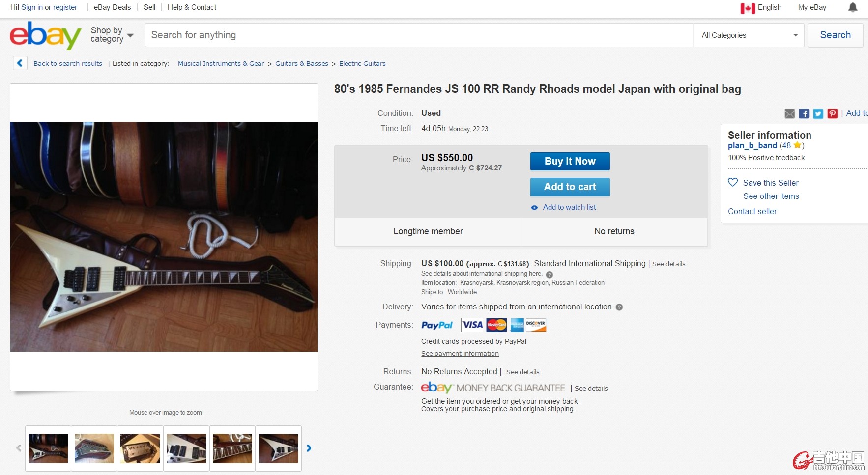Add item to watch list
868x475 pixels.
tap(569, 207)
